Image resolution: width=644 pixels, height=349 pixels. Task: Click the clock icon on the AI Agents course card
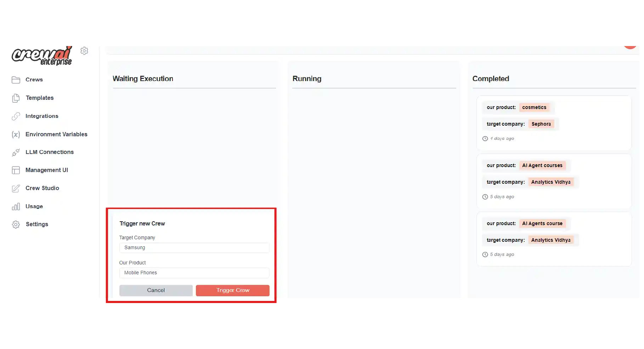click(x=485, y=254)
